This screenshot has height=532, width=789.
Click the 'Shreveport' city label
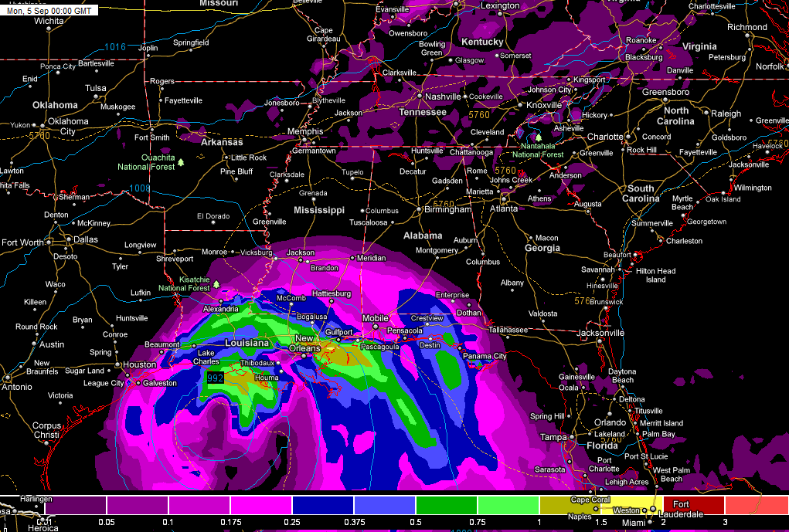pos(175,259)
